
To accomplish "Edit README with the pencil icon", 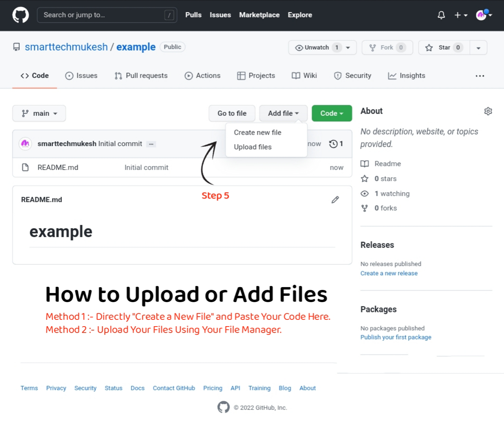I will coord(335,200).
